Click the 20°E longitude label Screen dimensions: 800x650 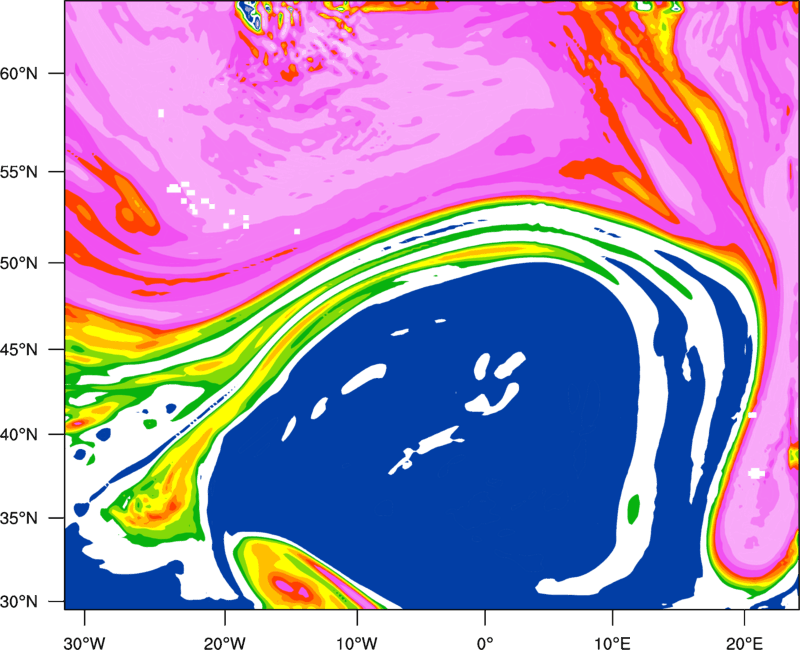click(743, 643)
